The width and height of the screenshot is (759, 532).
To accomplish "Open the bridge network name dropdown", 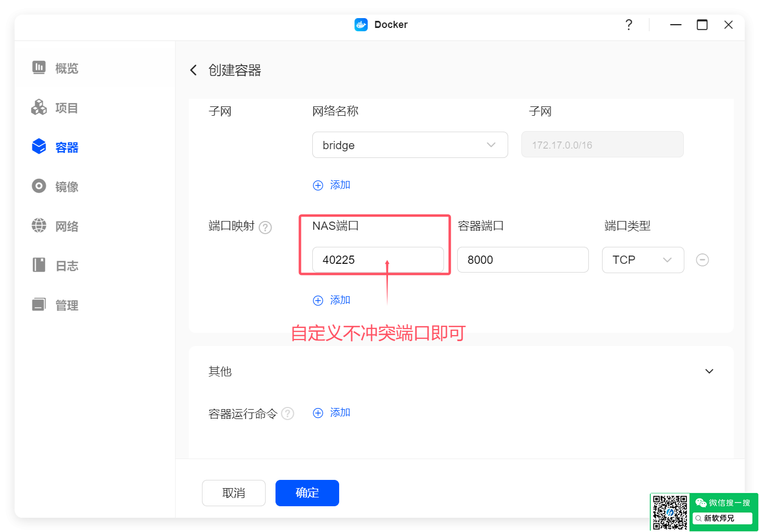I will coord(409,145).
